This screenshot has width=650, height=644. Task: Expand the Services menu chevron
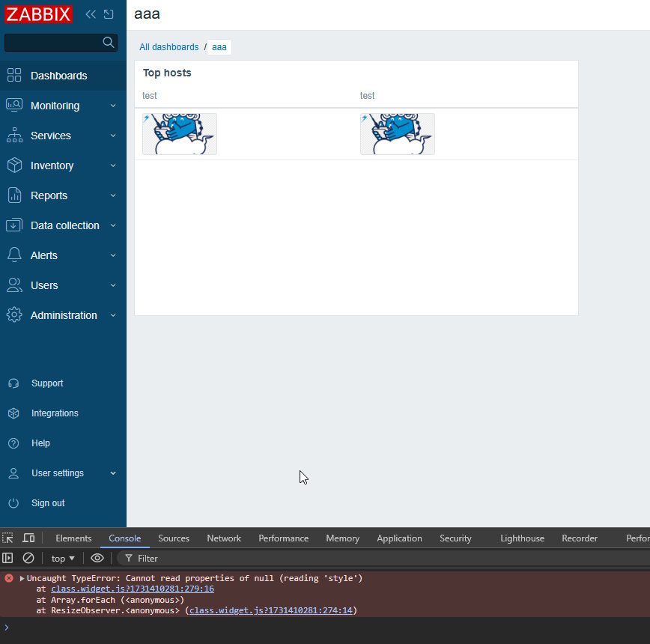(x=113, y=136)
